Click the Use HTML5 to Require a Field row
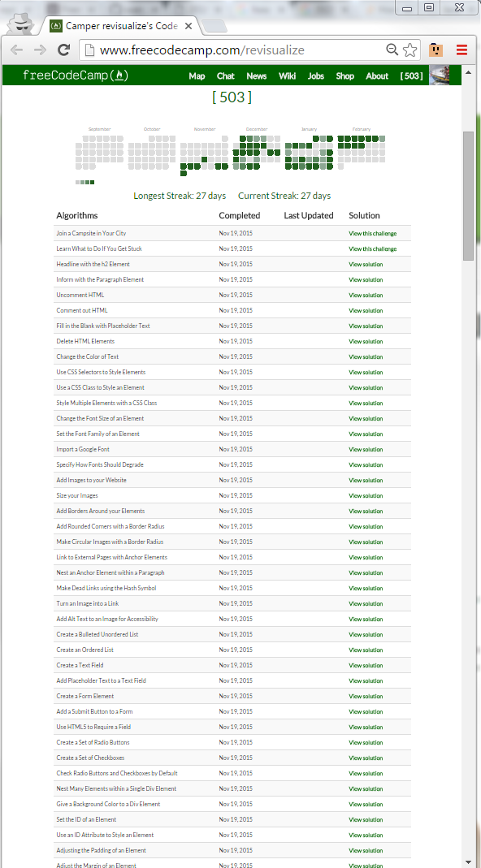The image size is (481, 868). pos(232,728)
